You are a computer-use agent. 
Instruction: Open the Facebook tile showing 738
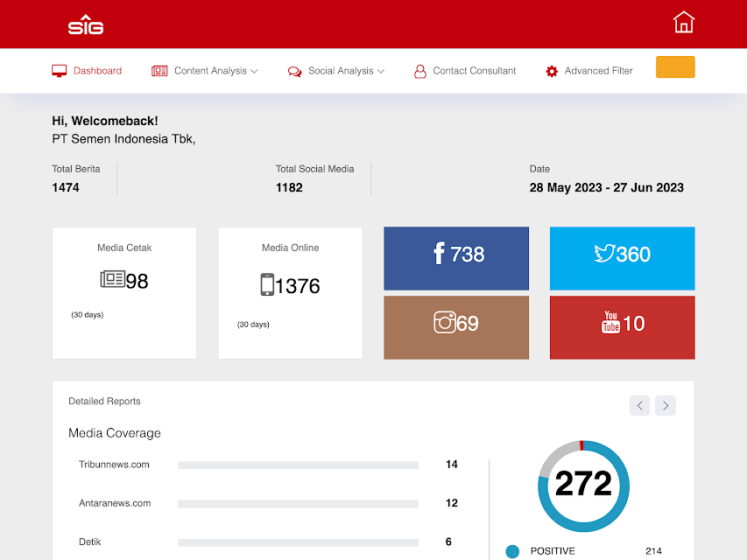point(456,258)
